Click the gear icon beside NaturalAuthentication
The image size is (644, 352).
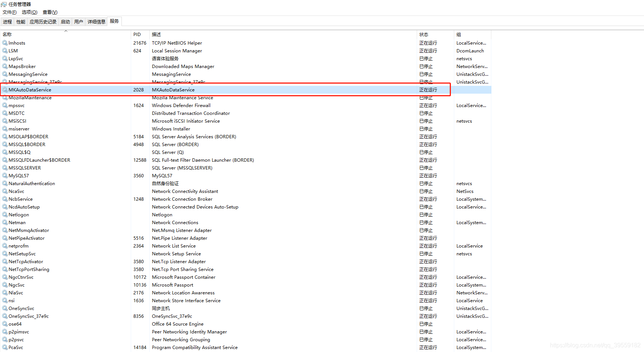click(x=5, y=183)
